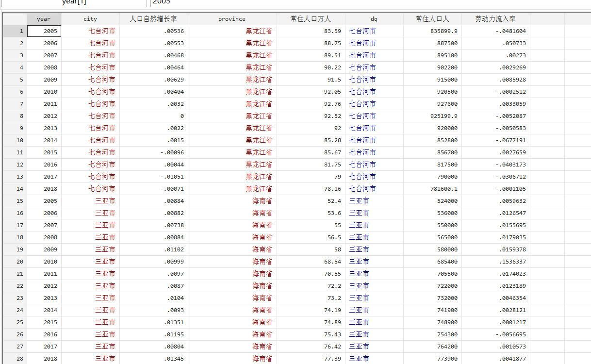
Task: Click the 常住人口万人 column header
Action: point(311,19)
